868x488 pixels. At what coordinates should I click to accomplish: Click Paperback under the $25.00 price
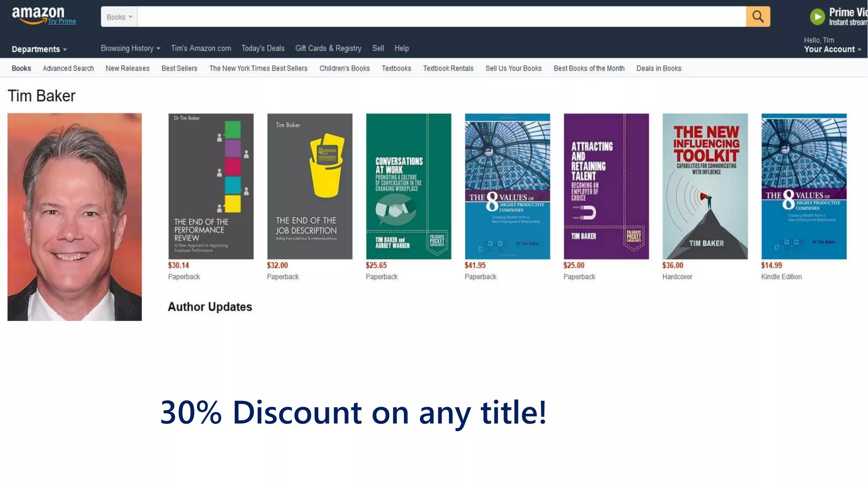click(579, 277)
